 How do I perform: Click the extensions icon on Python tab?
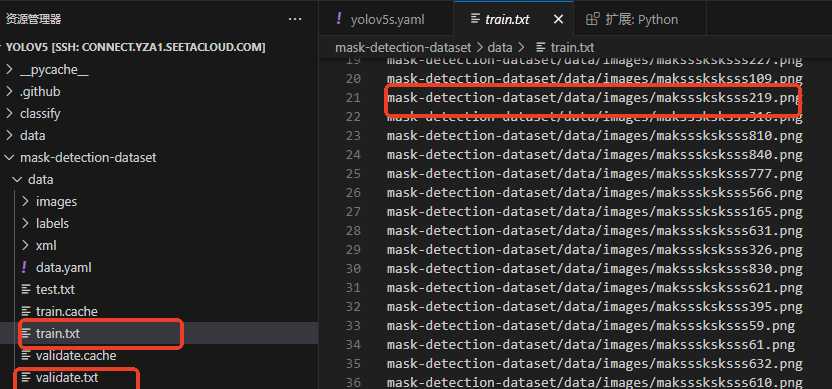click(592, 20)
